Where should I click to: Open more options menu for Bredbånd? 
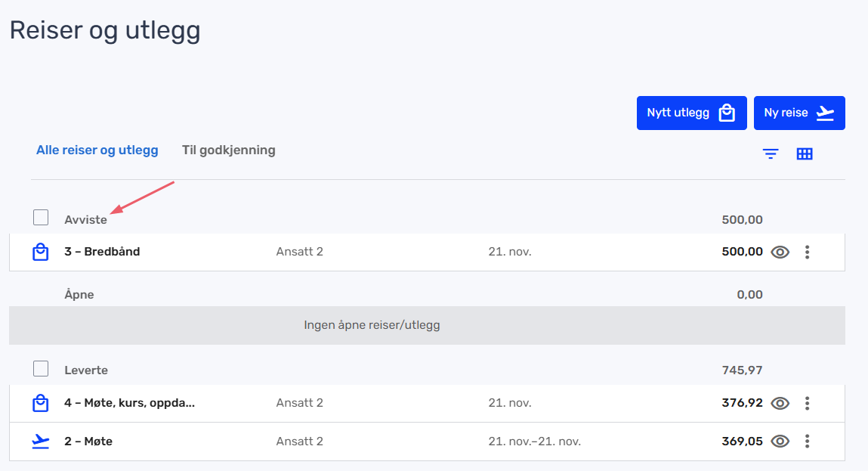click(808, 252)
